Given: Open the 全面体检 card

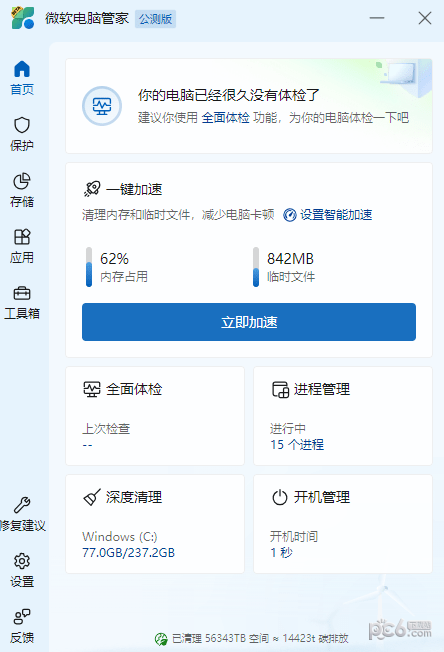Looking at the screenshot, I should tap(155, 416).
